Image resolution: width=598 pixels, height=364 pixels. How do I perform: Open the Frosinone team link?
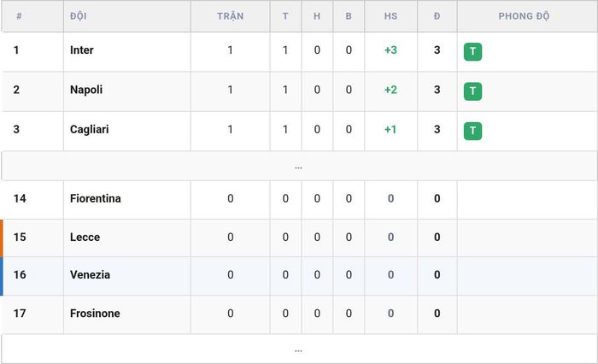tap(95, 314)
